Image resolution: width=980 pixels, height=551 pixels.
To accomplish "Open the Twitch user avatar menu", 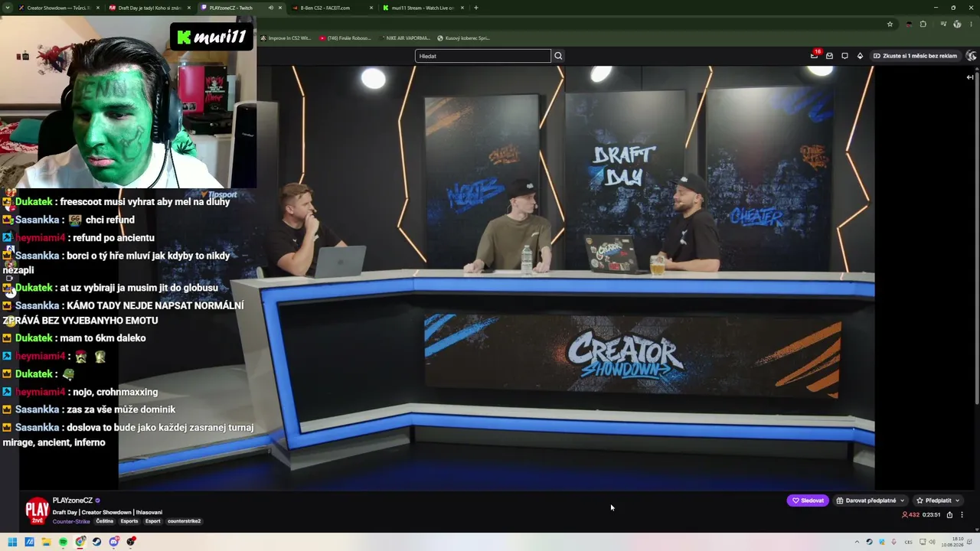I will pyautogui.click(x=972, y=56).
